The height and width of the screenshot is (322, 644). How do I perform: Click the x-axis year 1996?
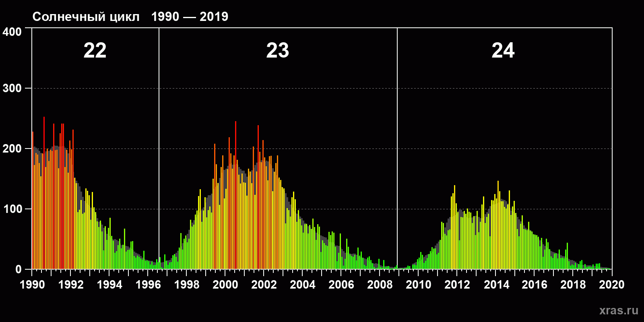(148, 285)
